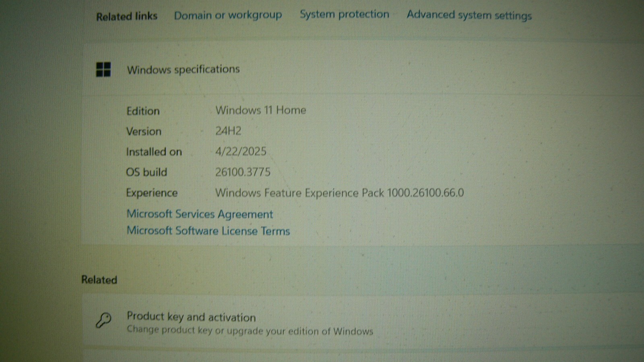Select the Installed on date 4/22/2025
This screenshot has height=362, width=644.
point(241,151)
